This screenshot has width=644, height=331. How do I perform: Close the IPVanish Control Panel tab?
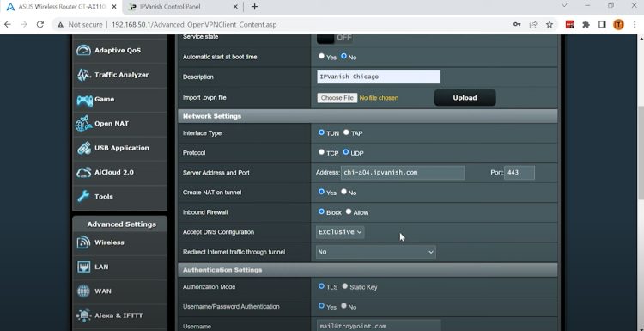click(236, 7)
